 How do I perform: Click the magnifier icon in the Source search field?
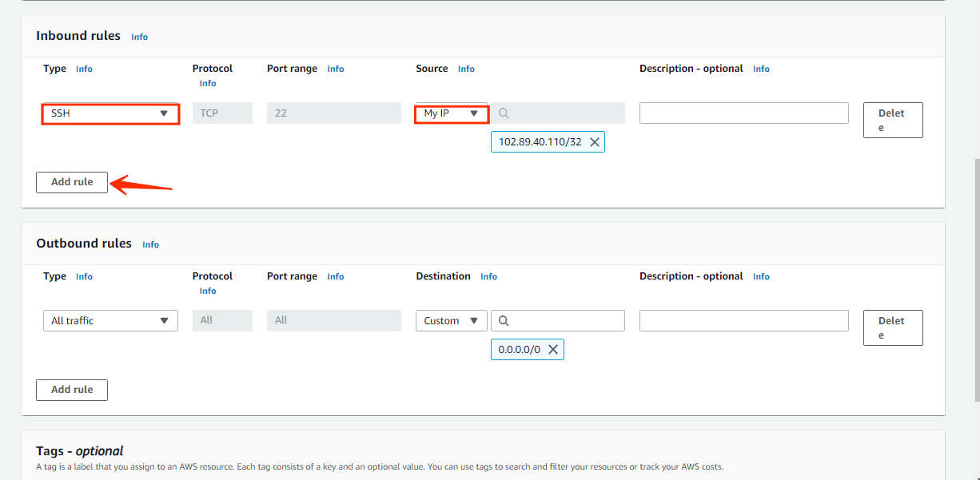(x=503, y=113)
